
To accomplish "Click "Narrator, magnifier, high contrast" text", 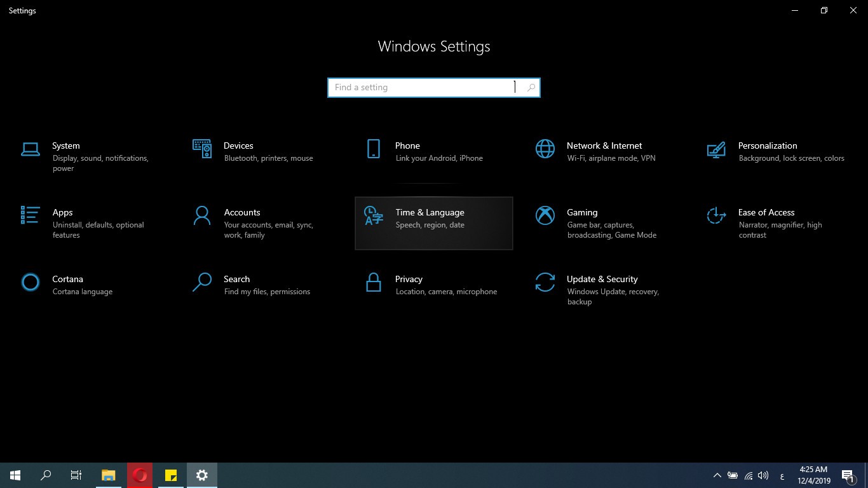I will click(780, 230).
